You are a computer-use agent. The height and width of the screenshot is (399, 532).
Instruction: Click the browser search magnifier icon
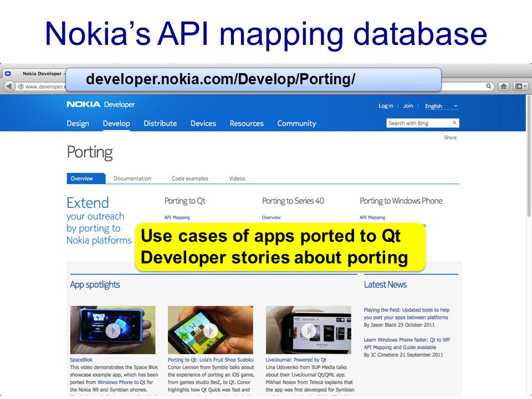pyautogui.click(x=489, y=86)
